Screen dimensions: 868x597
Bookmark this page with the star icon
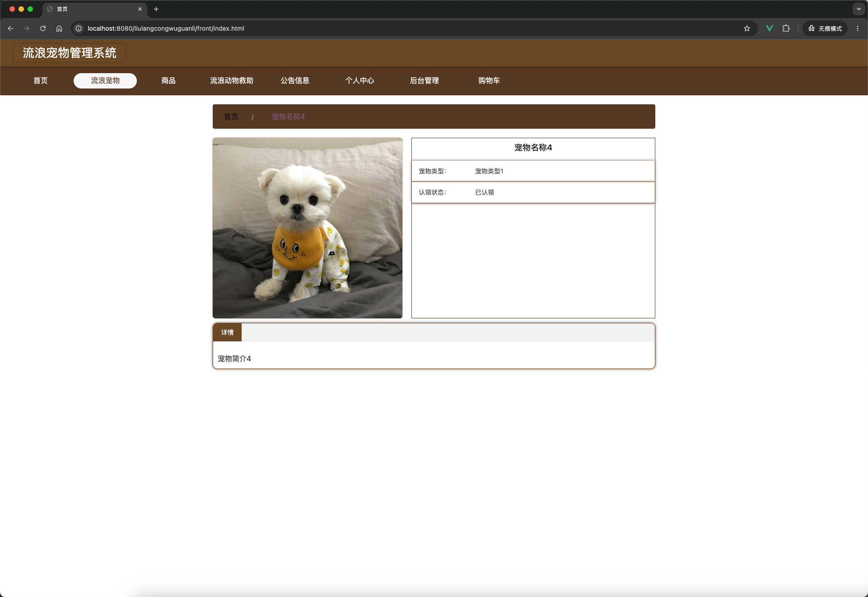[747, 28]
